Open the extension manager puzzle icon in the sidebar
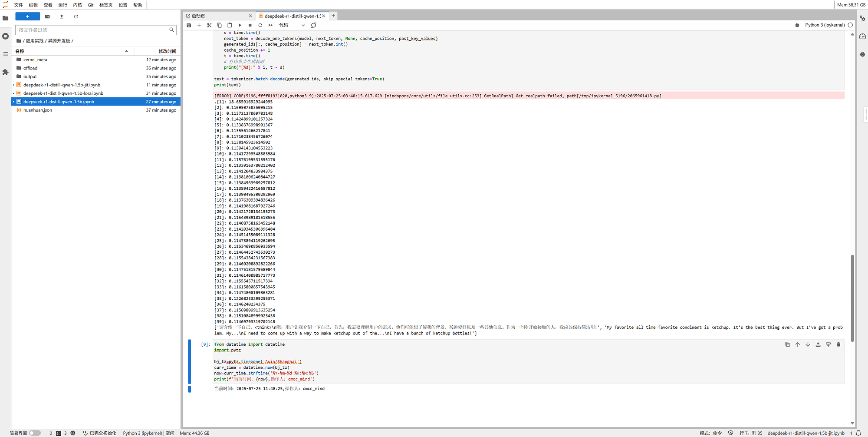The height and width of the screenshot is (437, 868). pos(5,72)
